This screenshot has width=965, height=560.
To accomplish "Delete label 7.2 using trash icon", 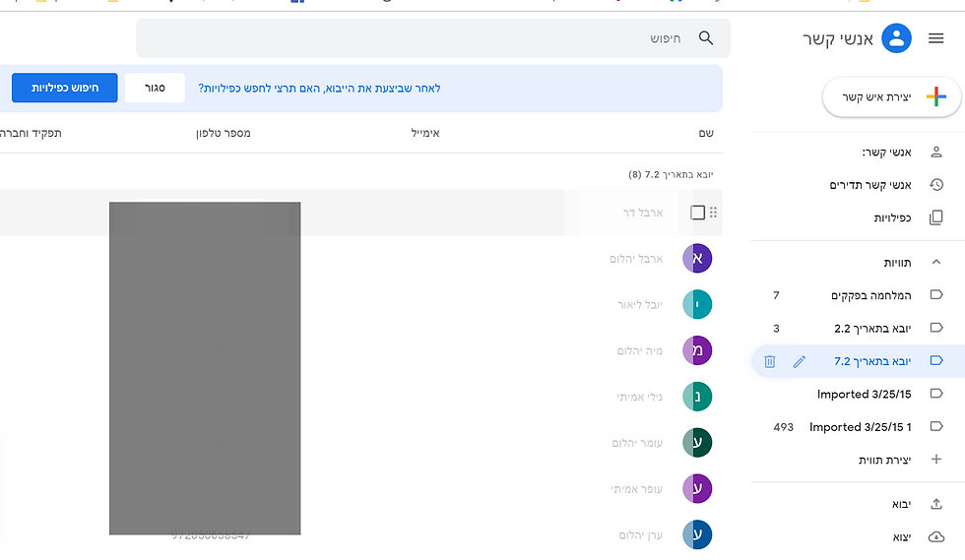I will (769, 362).
